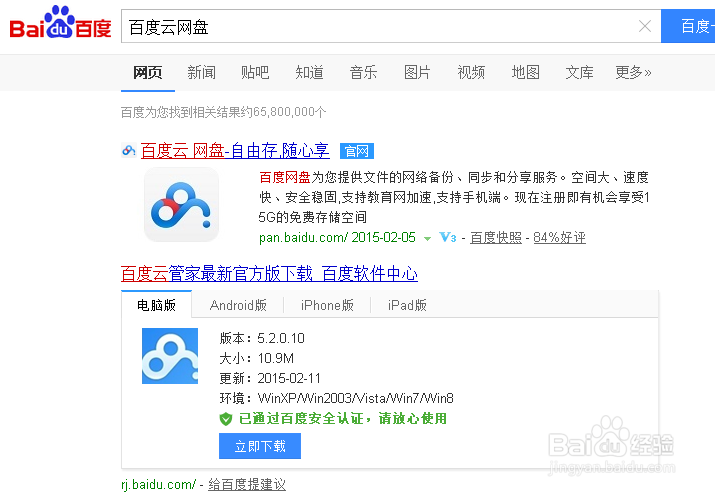The image size is (715, 492).
Task: Click the V3 verification icon
Action: coord(448,238)
